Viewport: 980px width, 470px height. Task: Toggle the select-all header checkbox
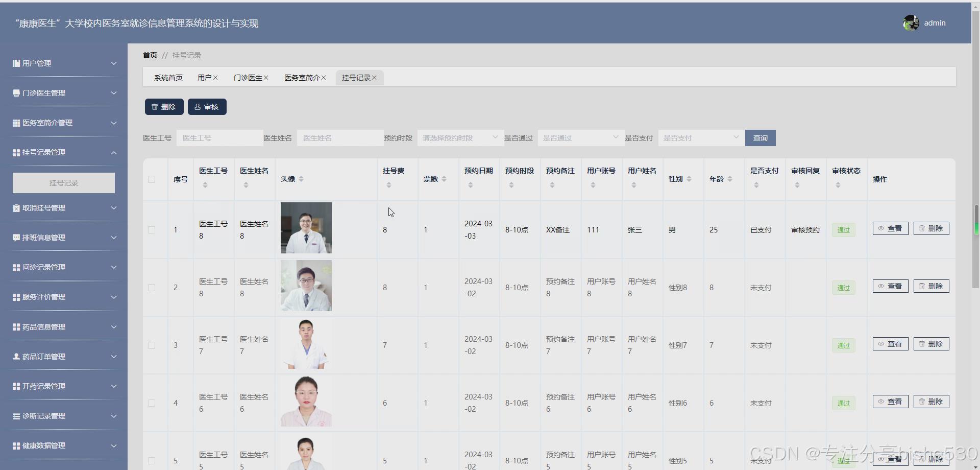(x=152, y=179)
